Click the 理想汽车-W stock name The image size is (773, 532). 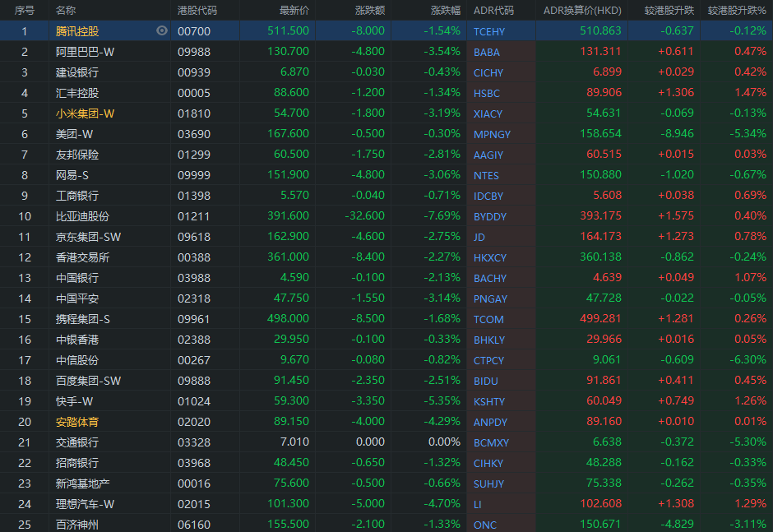pyautogui.click(x=86, y=504)
